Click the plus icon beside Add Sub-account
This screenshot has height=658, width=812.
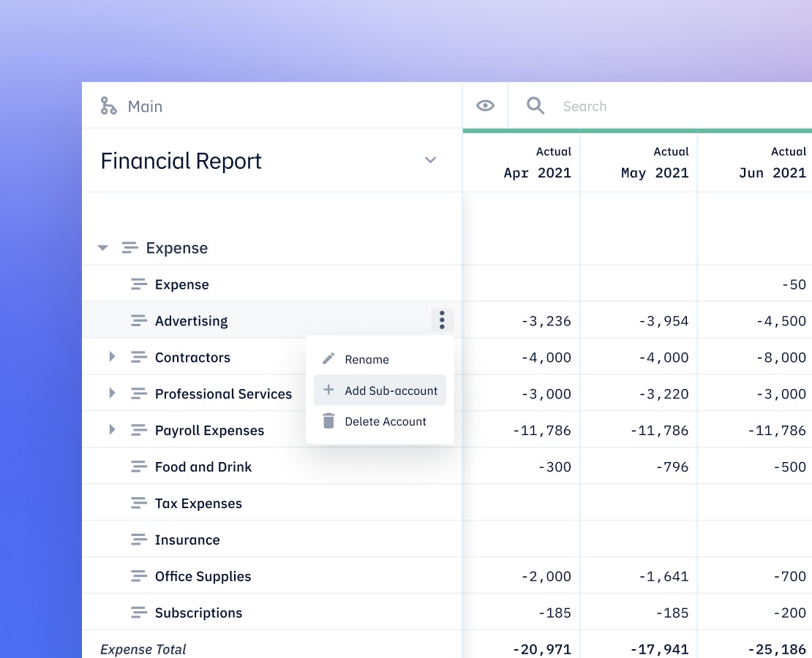[328, 389]
